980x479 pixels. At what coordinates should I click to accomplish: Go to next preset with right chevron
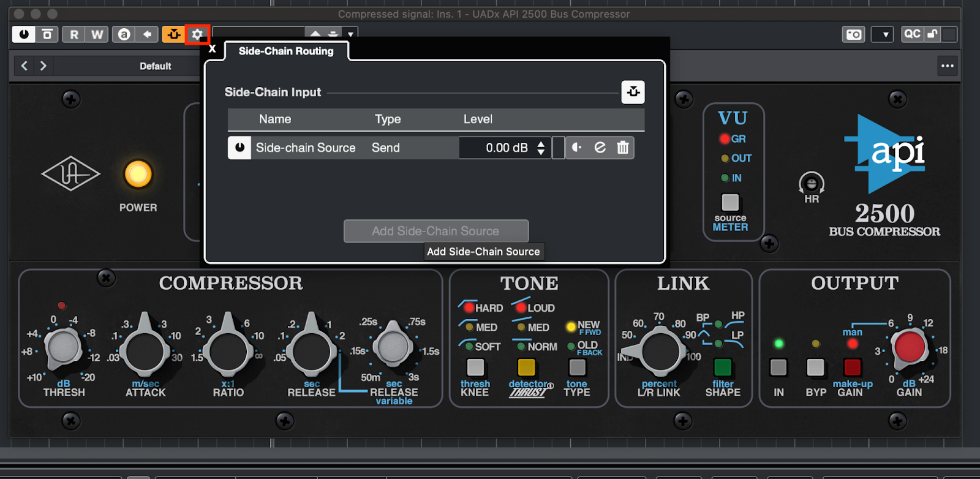(43, 66)
